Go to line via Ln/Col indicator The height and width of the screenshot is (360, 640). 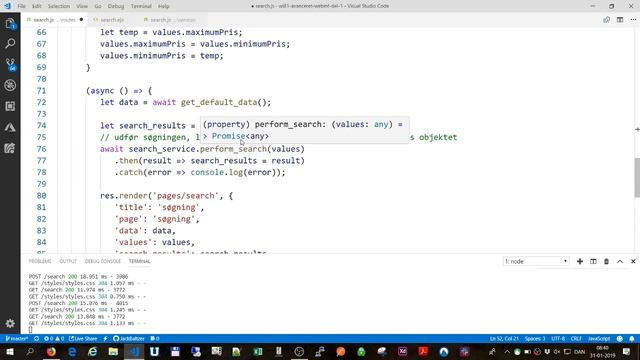504,339
